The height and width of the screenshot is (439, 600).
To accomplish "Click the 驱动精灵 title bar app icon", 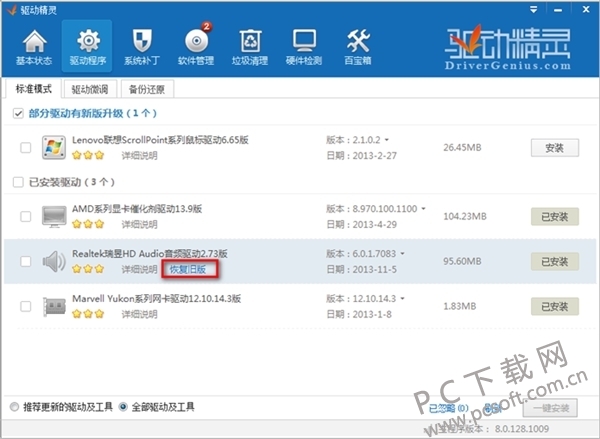I will coord(12,10).
